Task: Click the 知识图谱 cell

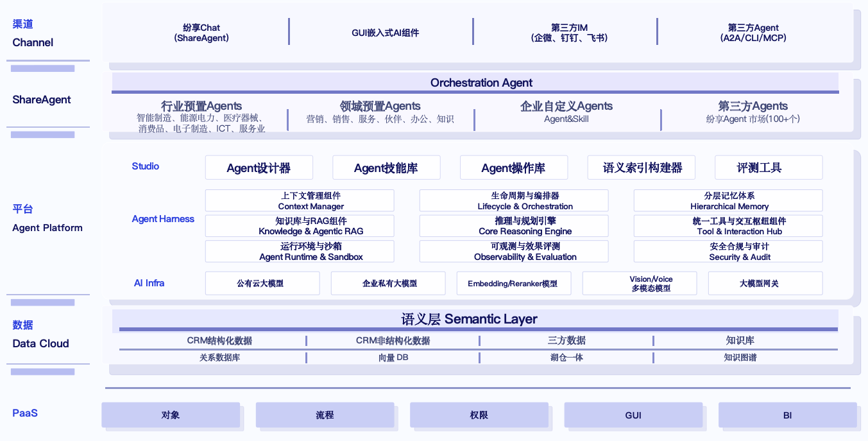Action: pyautogui.click(x=740, y=358)
